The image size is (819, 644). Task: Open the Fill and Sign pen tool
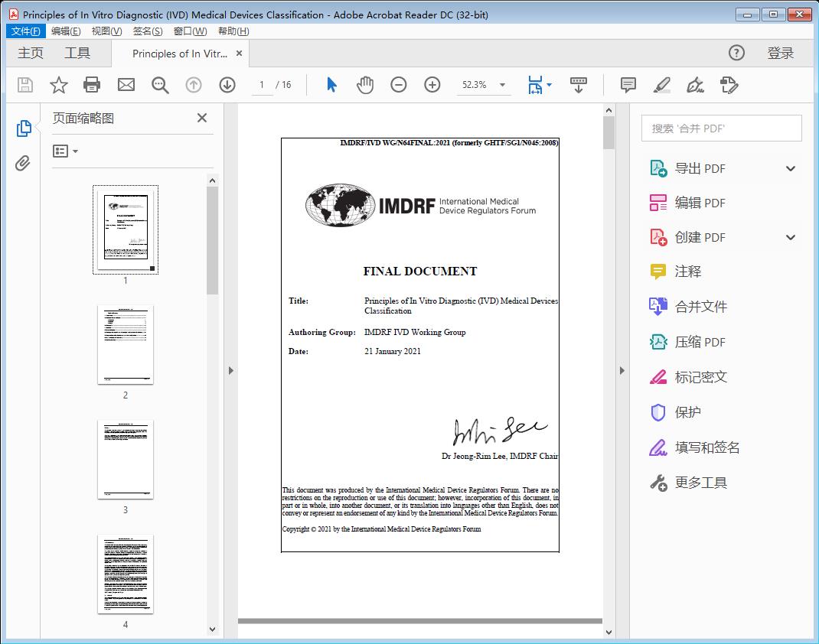click(695, 85)
